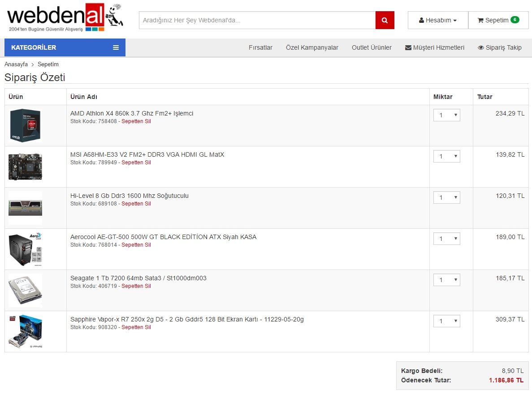Click the 234,29 TL price
This screenshot has height=394, width=532.
click(510, 114)
